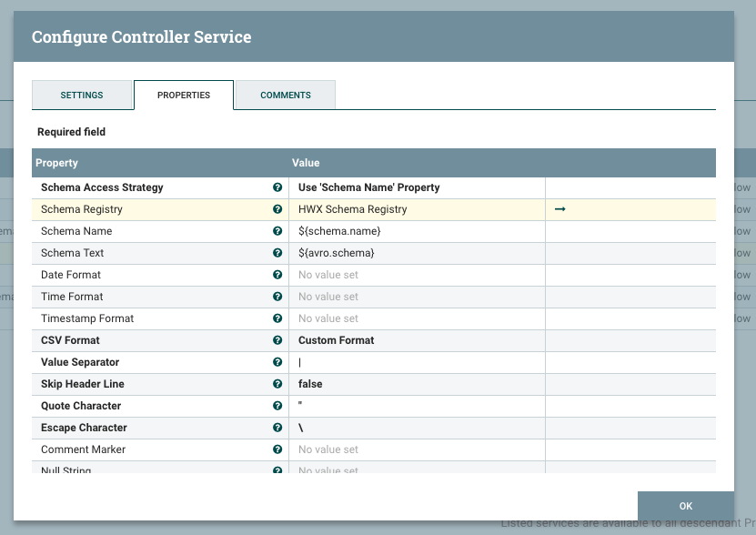The width and height of the screenshot is (756, 535).
Task: Go to HWX Schema Registry service arrow
Action: [560, 209]
